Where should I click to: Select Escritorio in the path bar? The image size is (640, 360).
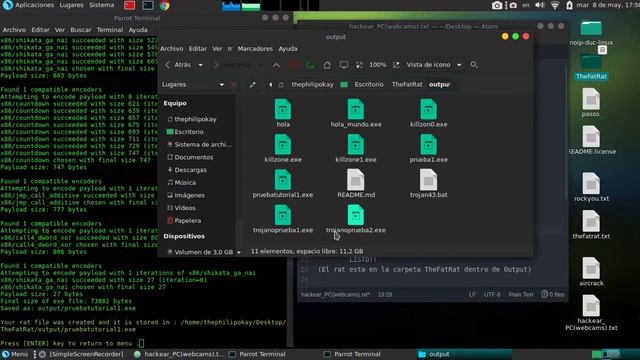point(369,84)
